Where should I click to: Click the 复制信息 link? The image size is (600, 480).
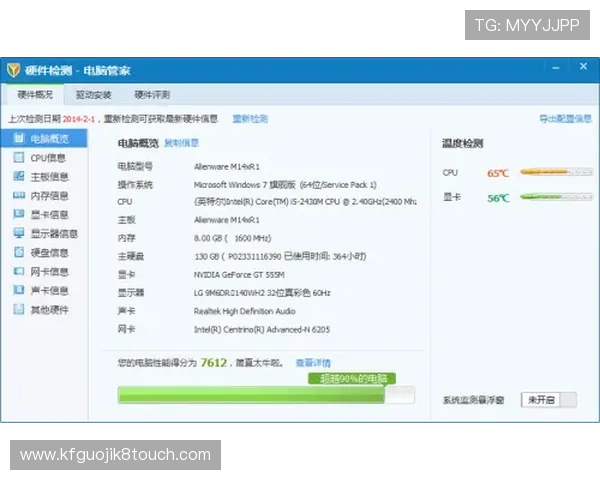[x=181, y=143]
